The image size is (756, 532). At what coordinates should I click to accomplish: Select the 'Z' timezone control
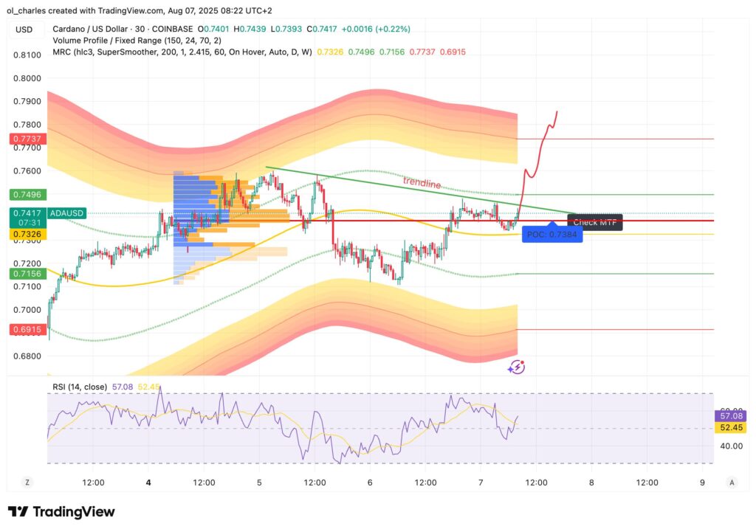(x=27, y=482)
